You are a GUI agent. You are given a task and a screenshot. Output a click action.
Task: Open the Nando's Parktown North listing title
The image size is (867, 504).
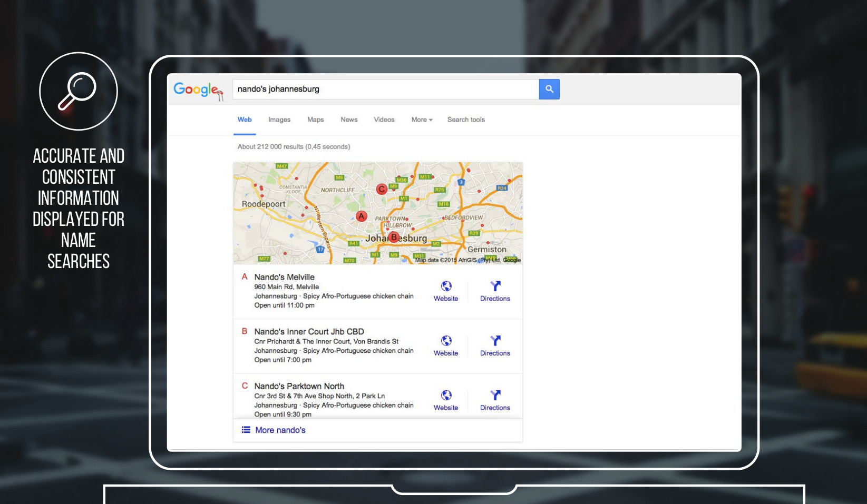coord(299,386)
